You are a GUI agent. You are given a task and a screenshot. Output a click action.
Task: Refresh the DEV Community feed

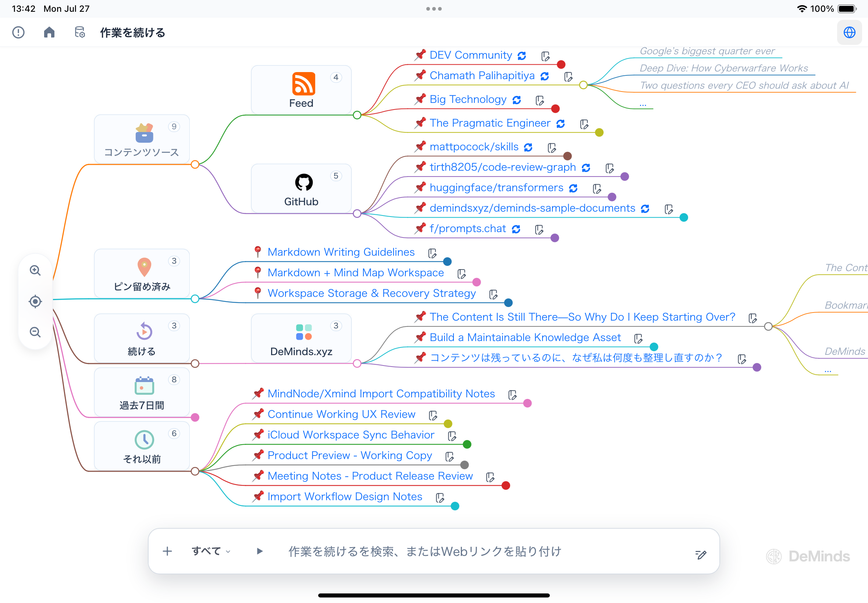click(522, 56)
